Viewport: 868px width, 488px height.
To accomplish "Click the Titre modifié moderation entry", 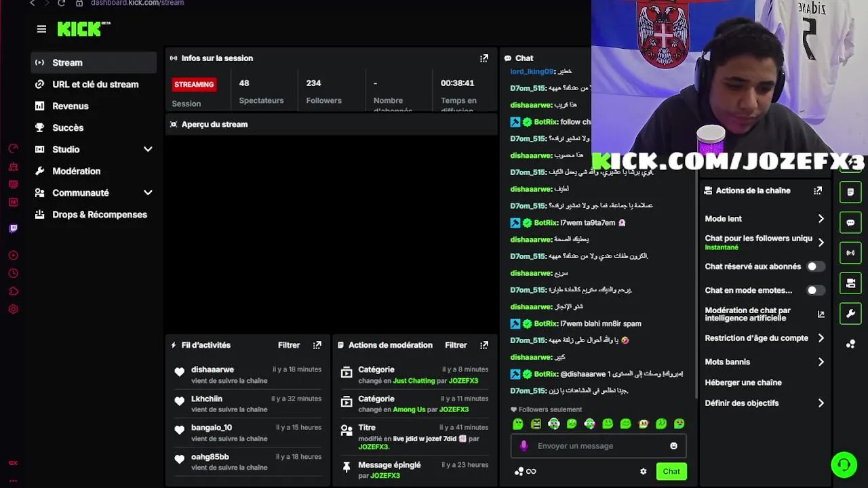I will (x=414, y=437).
